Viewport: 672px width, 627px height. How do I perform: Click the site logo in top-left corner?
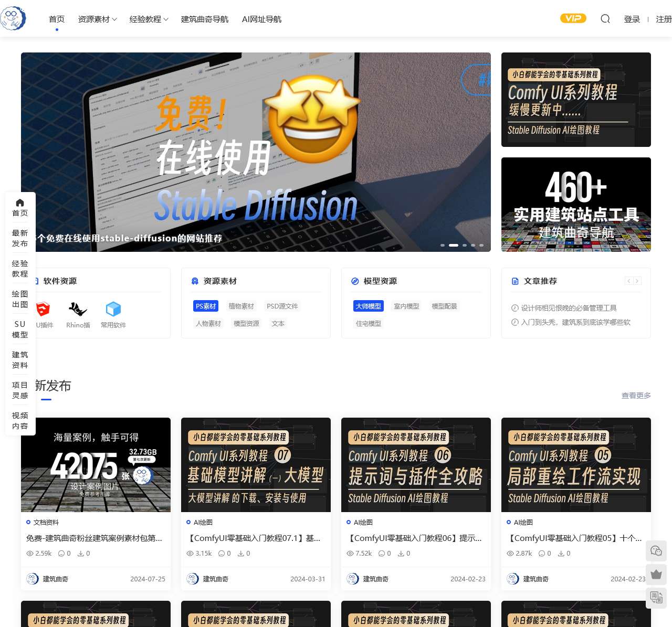point(13,18)
